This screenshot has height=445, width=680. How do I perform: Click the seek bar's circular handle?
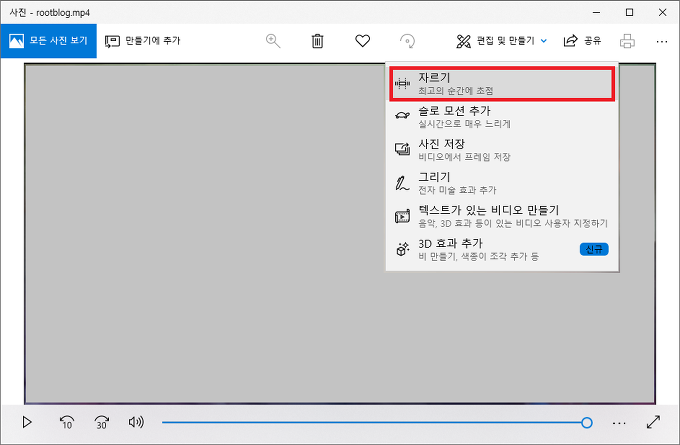tap(587, 422)
